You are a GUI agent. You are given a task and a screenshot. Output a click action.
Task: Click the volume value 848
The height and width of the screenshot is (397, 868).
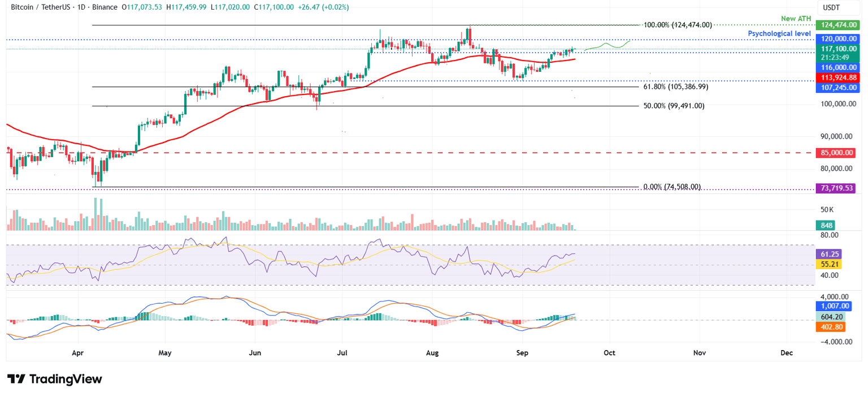[x=826, y=225]
